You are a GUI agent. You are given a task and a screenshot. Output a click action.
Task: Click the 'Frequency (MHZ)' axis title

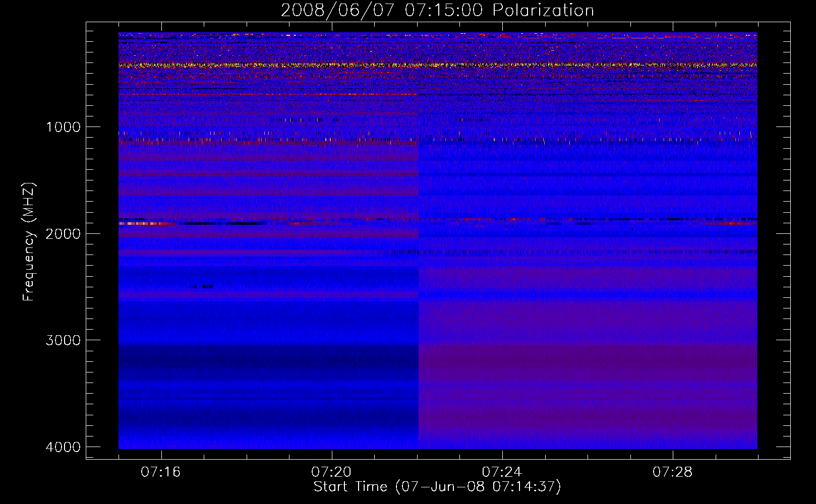point(29,242)
